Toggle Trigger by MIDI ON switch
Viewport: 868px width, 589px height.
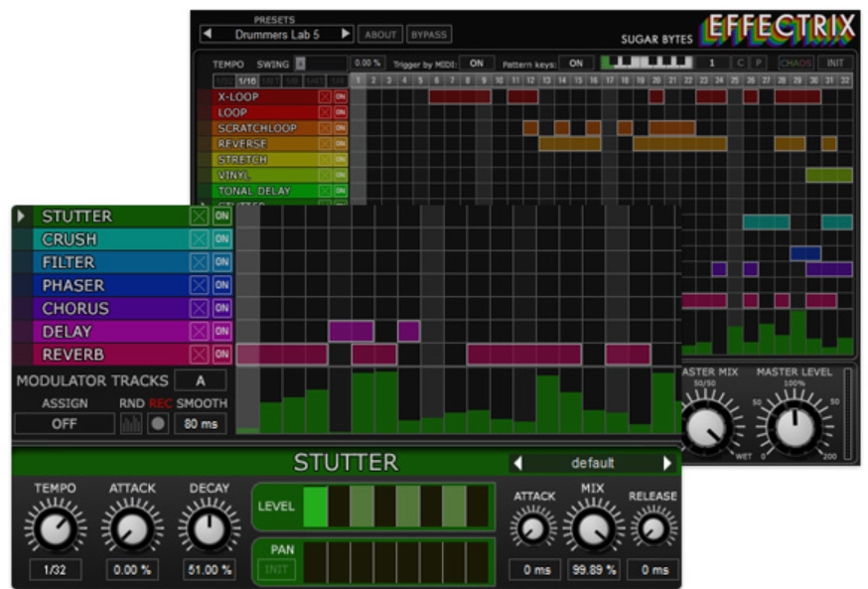coord(477,64)
